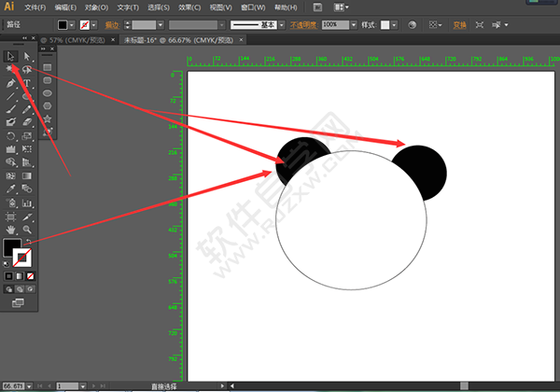Click the black fill color swatch in toolbox
560x392 pixels.
(12, 247)
